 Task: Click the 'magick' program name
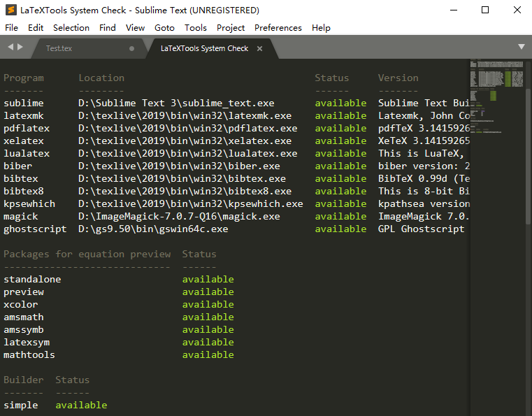pyautogui.click(x=21, y=216)
